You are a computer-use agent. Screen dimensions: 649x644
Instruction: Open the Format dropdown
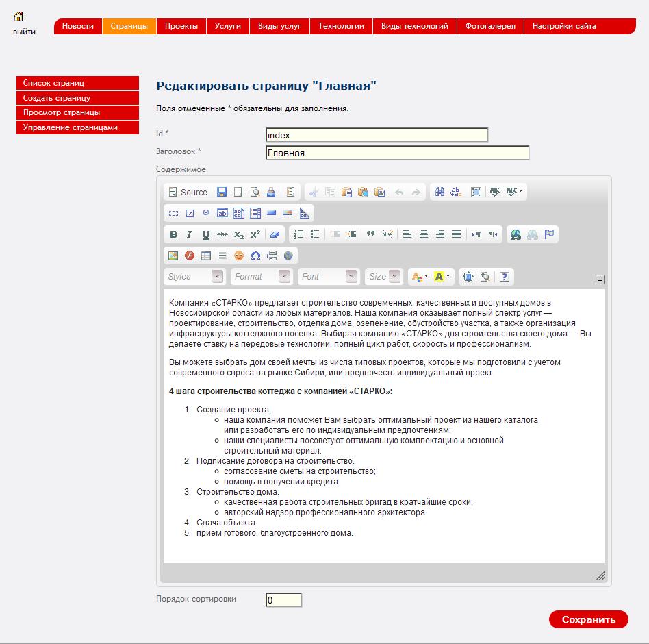pyautogui.click(x=262, y=276)
